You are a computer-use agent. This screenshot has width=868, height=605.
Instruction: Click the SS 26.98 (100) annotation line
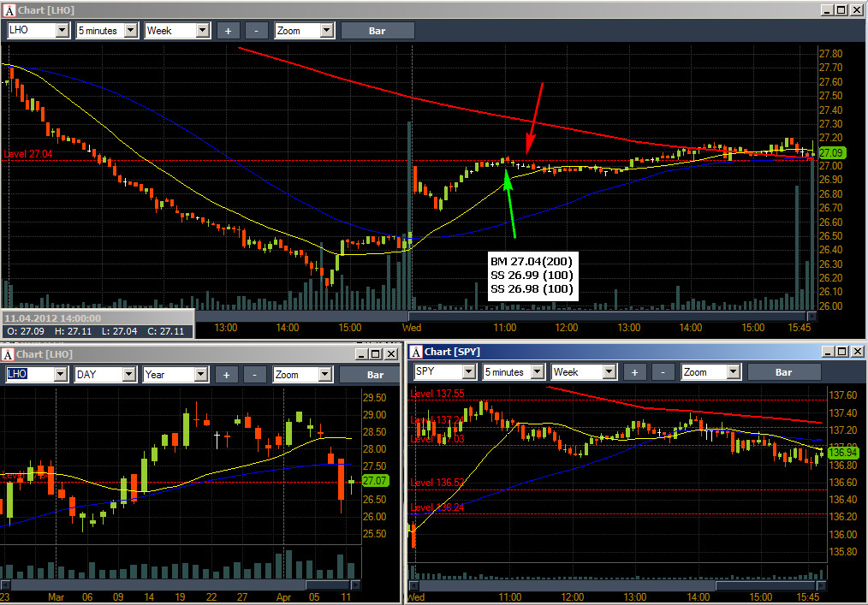pos(532,288)
